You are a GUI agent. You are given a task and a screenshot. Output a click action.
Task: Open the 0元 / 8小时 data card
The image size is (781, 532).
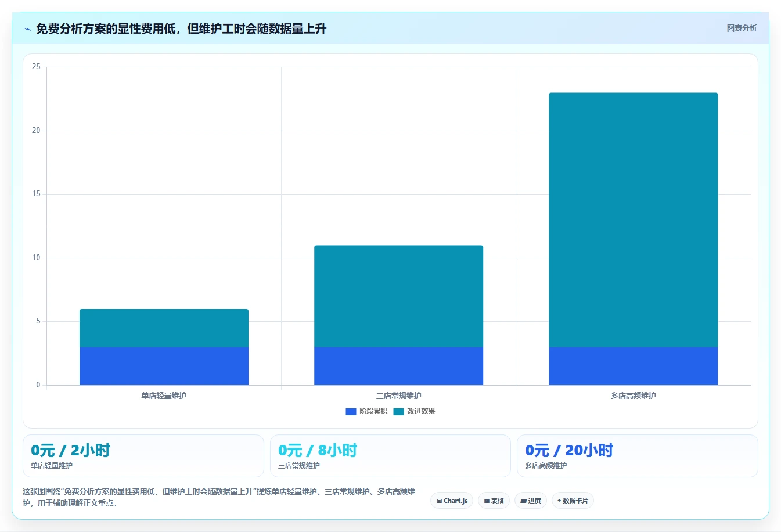[x=390, y=456]
